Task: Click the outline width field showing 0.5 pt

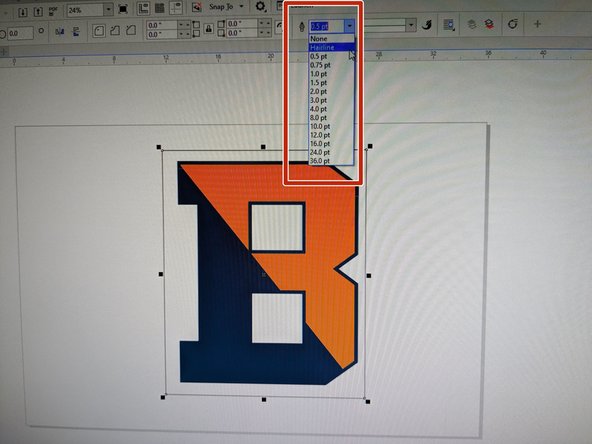Action: click(326, 26)
